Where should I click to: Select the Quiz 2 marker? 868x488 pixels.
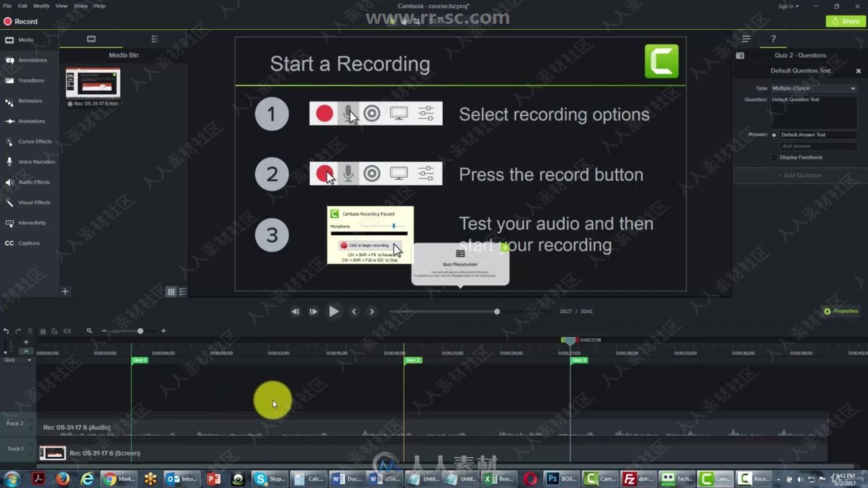click(x=413, y=360)
